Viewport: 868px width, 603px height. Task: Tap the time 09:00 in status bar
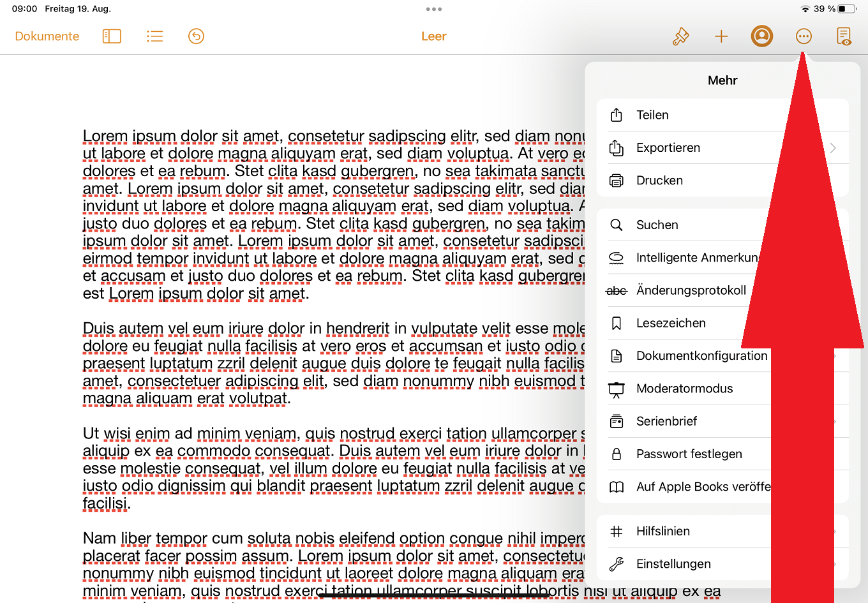24,9
